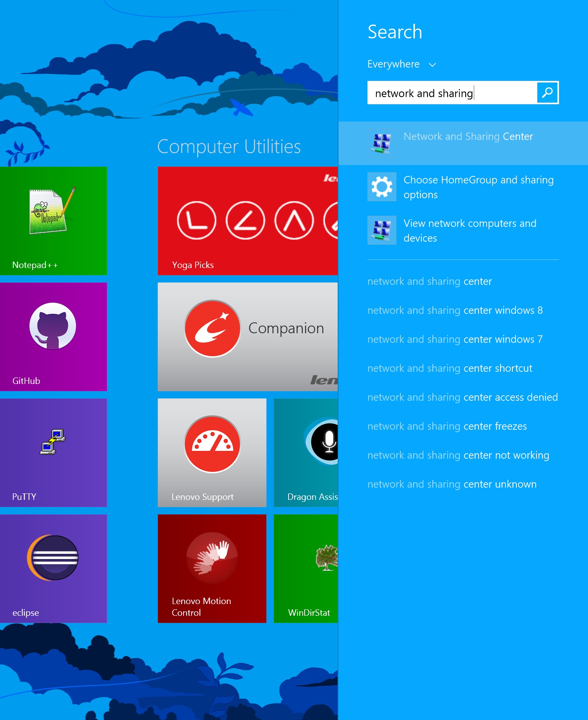Select suggestion ending 'center access denied'
The image size is (588, 720).
click(463, 397)
